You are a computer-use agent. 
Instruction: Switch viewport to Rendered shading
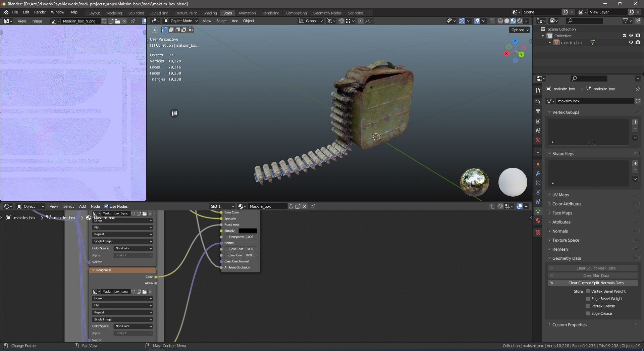click(x=520, y=21)
